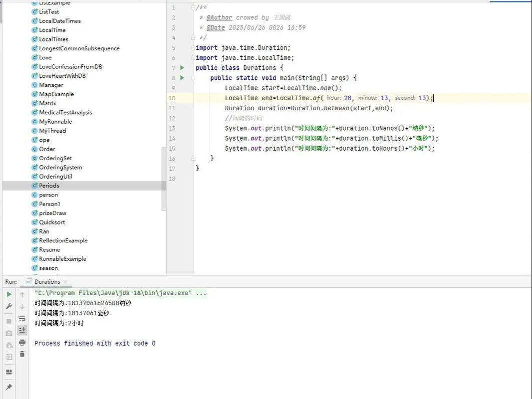Open the MyThread file from sidebar
Viewport: 532px width, 399px height.
pos(51,131)
